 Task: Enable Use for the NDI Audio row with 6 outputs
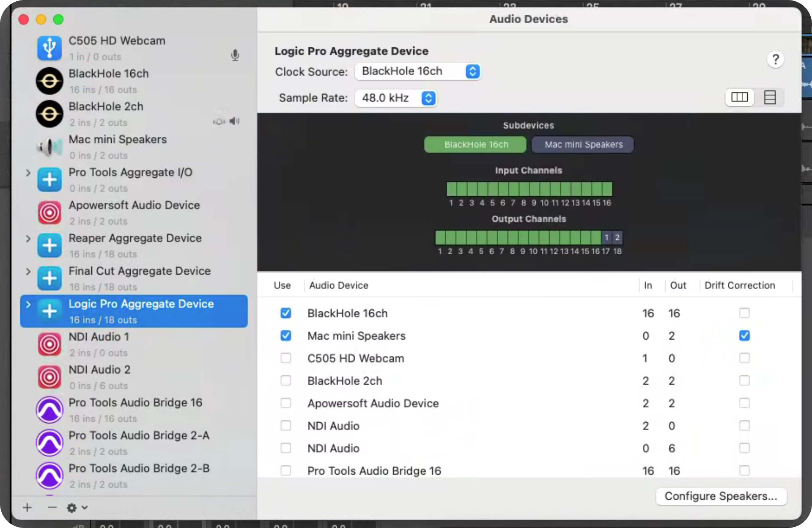[x=286, y=448]
